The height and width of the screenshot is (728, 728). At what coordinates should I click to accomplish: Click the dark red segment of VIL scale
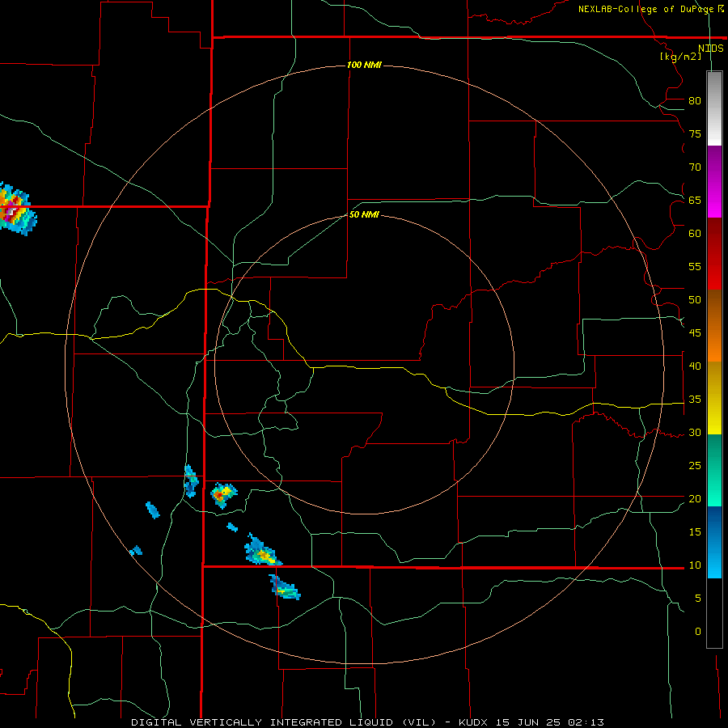pos(714,253)
